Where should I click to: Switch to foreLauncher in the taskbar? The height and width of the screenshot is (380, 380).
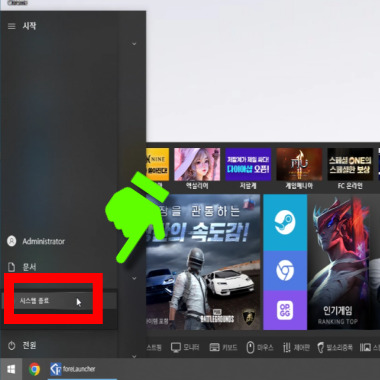pyautogui.click(x=73, y=369)
